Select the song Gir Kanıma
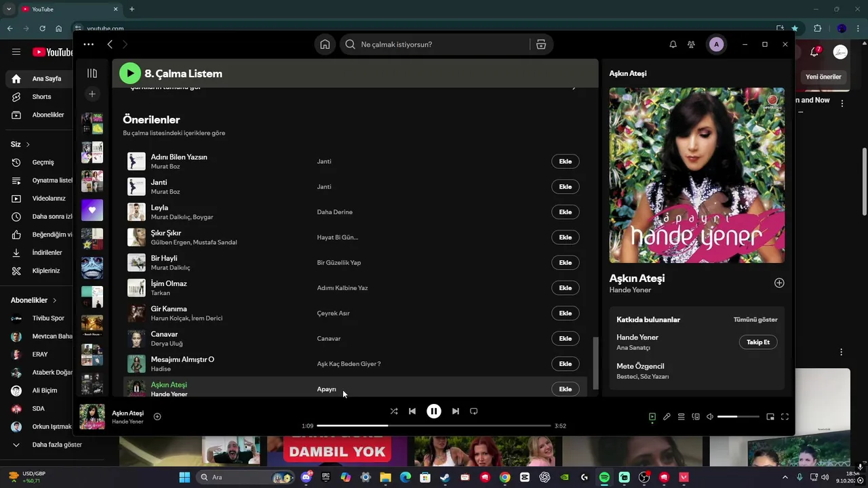Screen dimensions: 868x488 coord(169,309)
